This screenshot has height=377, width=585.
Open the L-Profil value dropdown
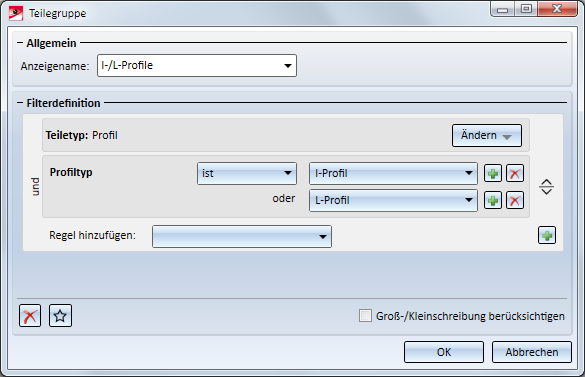(393, 200)
